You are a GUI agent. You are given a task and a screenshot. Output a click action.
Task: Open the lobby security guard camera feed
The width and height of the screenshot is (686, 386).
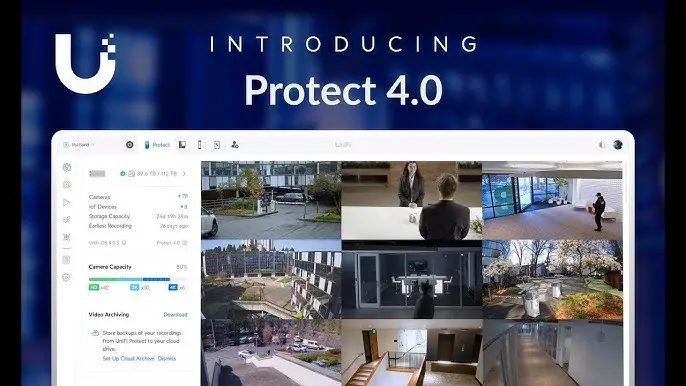point(553,200)
